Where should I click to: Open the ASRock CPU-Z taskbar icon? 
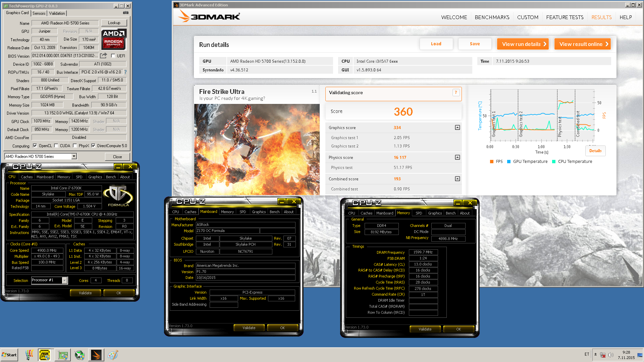point(44,355)
